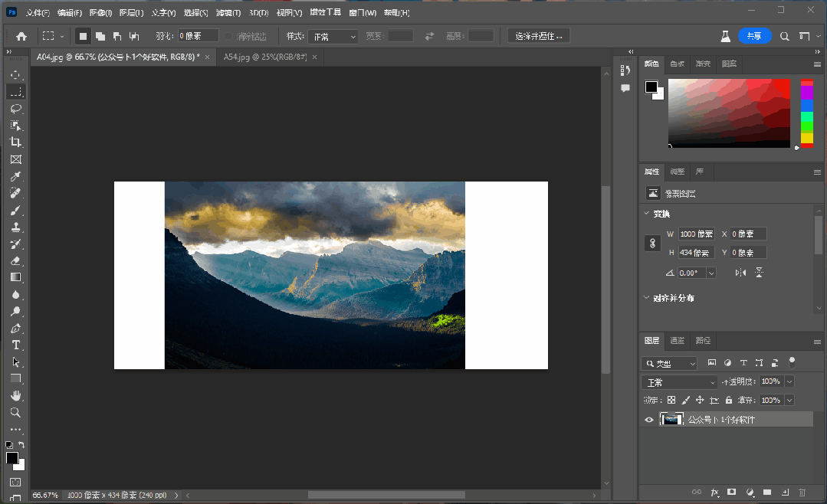Expand the 对齐并分布 section
Viewport: 827px width, 504px height.
pos(647,298)
